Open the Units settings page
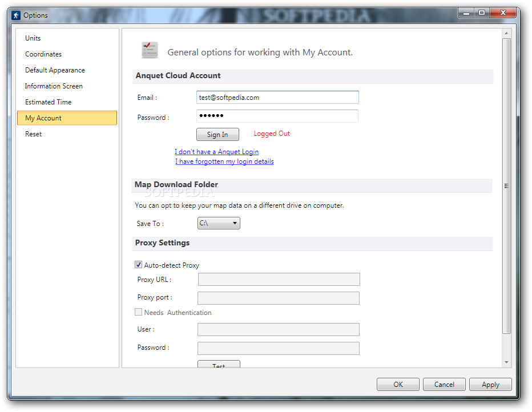This screenshot has height=412, width=532. (x=33, y=38)
